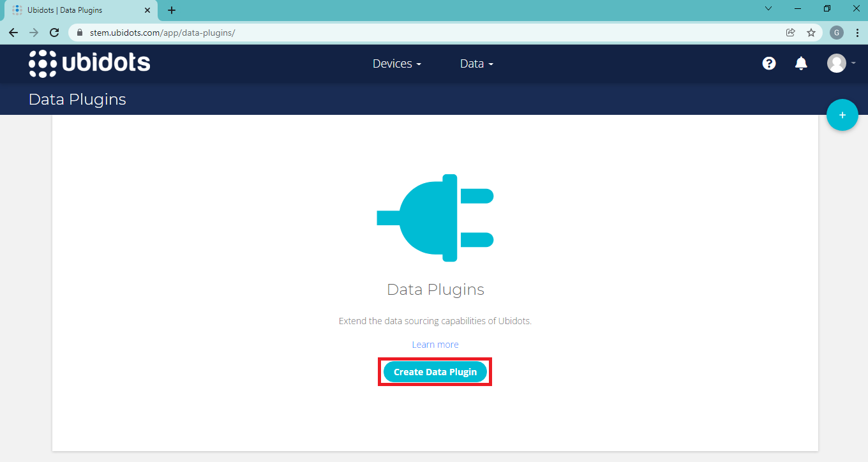Image resolution: width=868 pixels, height=462 pixels.
Task: Open the user avatar menu
Action: [x=837, y=63]
